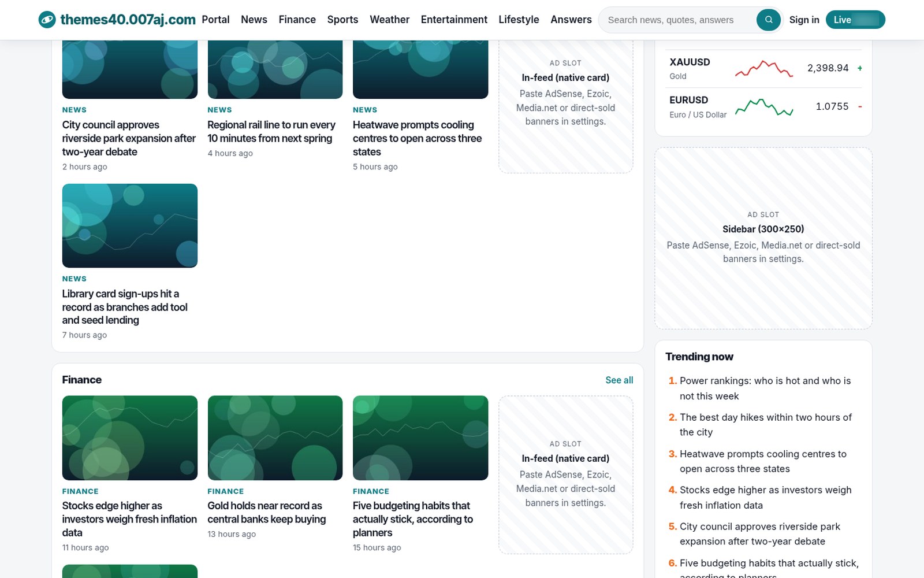
Task: Click the Sidebar (300×250) ad slot
Action: click(x=763, y=238)
